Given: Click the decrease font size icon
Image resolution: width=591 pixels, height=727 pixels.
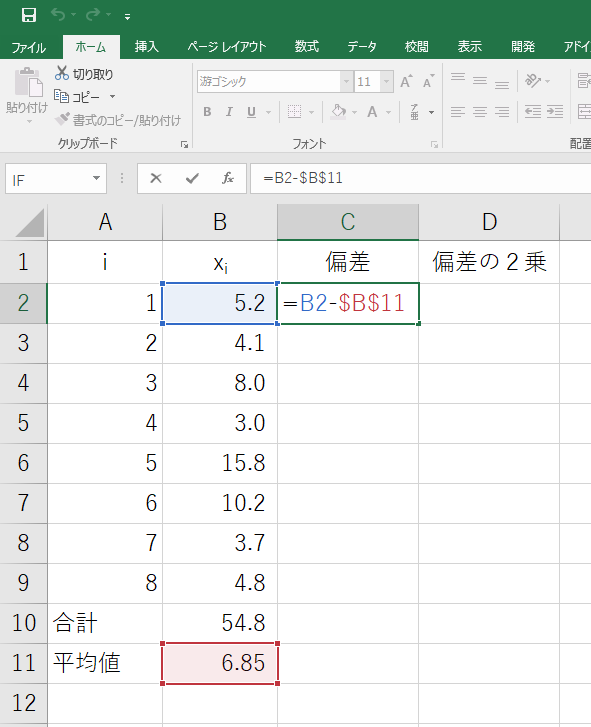Looking at the screenshot, I should click(x=428, y=82).
